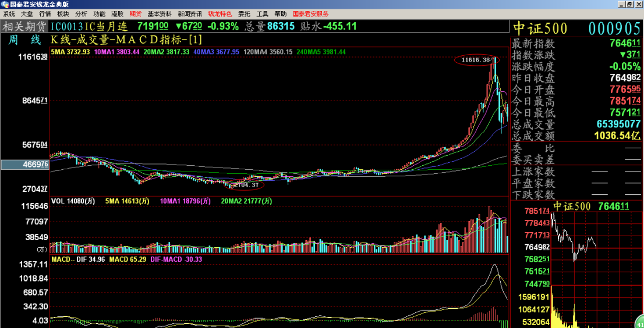This screenshot has width=644, height=328.
Task: Click the MACD 65.29 label
Action: pyautogui.click(x=128, y=259)
